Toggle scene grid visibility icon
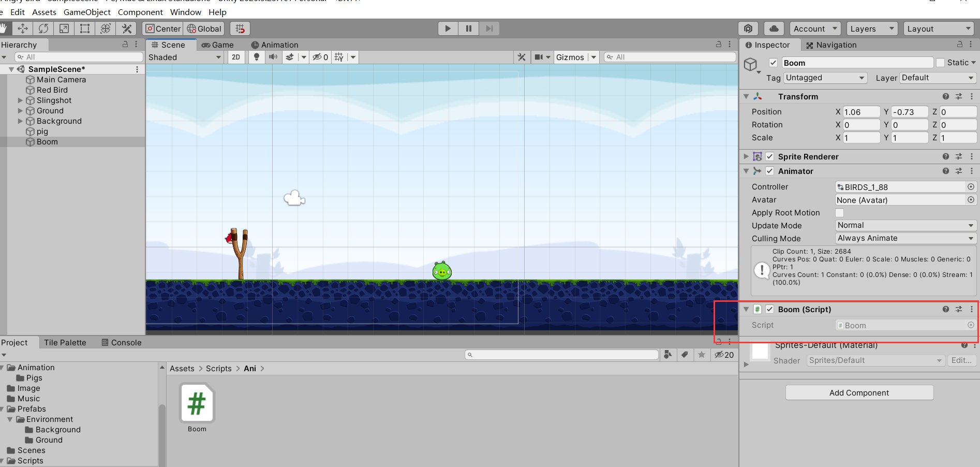Viewport: 980px width, 467px height. pos(339,57)
